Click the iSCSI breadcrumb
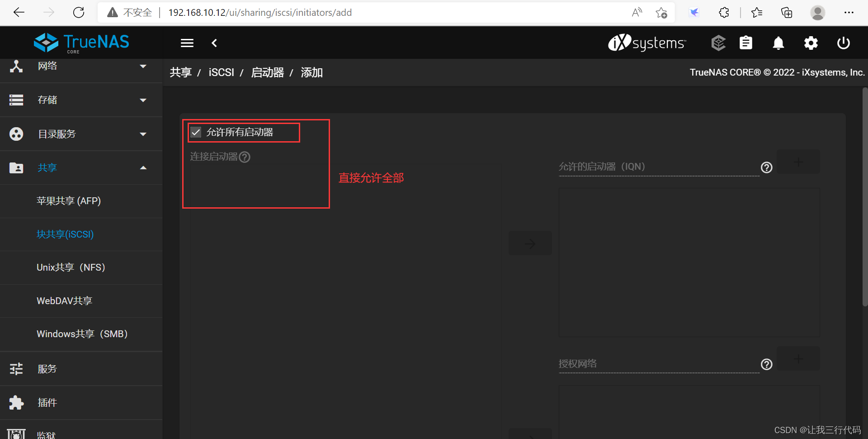 pos(221,72)
